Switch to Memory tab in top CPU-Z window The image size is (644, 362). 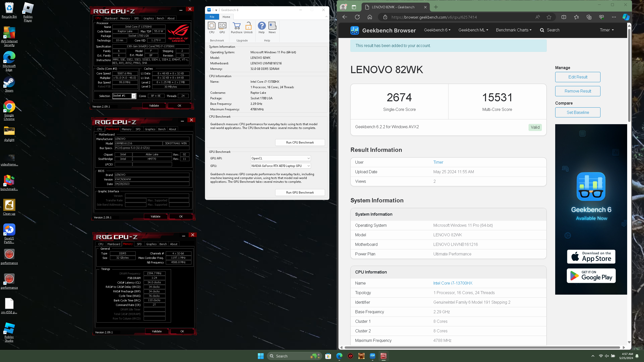pos(125,18)
